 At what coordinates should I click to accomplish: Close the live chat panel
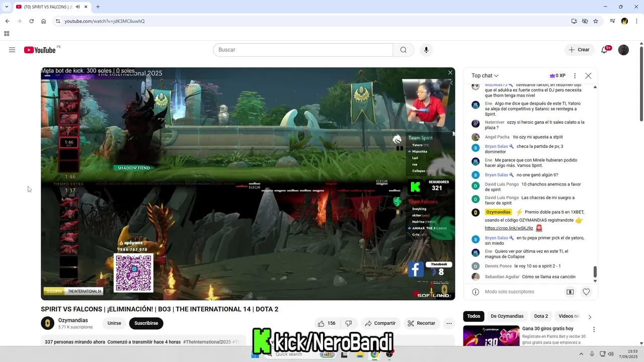[x=588, y=76]
